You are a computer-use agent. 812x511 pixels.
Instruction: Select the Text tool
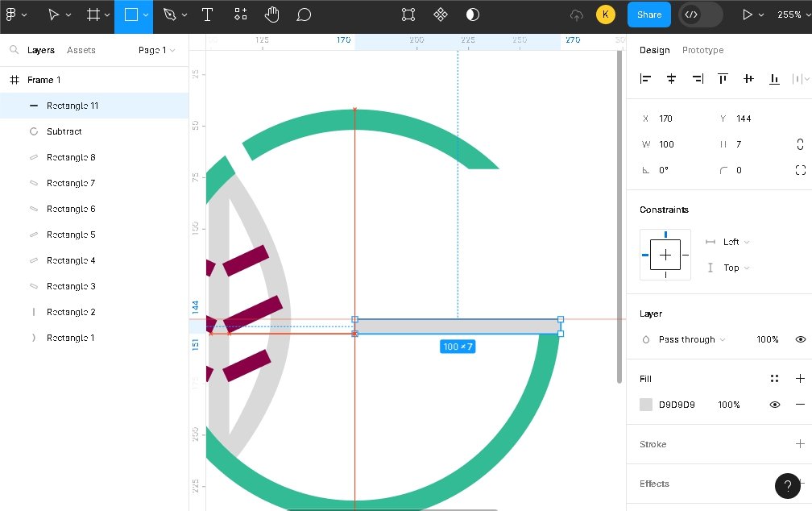pos(207,15)
